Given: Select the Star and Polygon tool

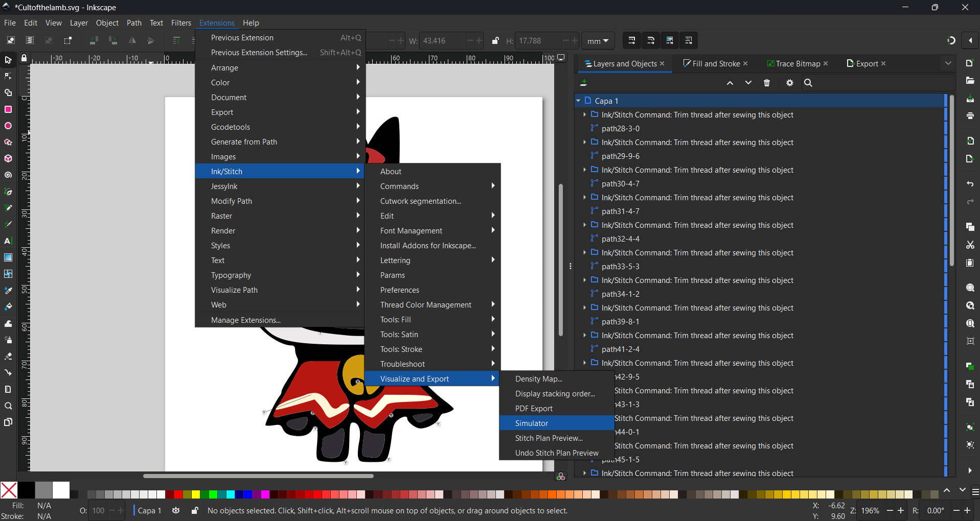Looking at the screenshot, I should [x=8, y=142].
